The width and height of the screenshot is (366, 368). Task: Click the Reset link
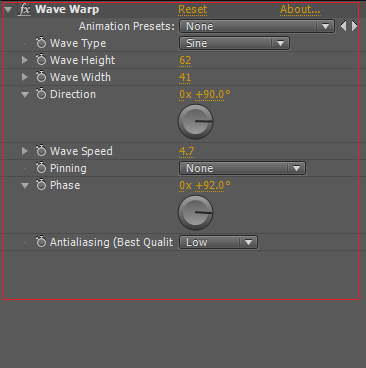193,9
